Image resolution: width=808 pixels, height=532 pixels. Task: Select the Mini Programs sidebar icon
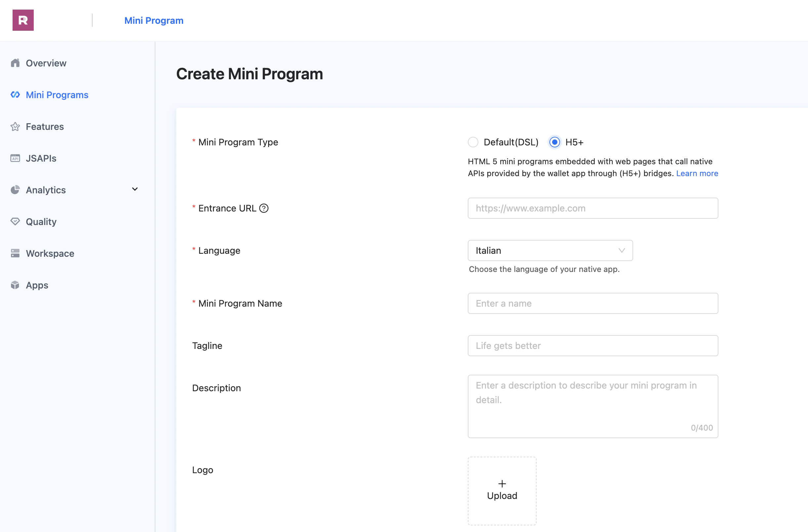point(15,95)
